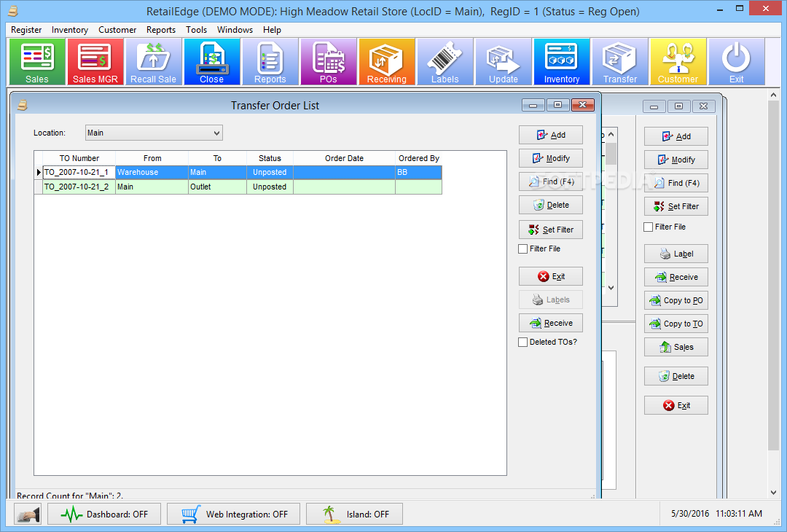Open the Customer menu in the menu bar
The height and width of the screenshot is (532, 787).
pos(117,30)
